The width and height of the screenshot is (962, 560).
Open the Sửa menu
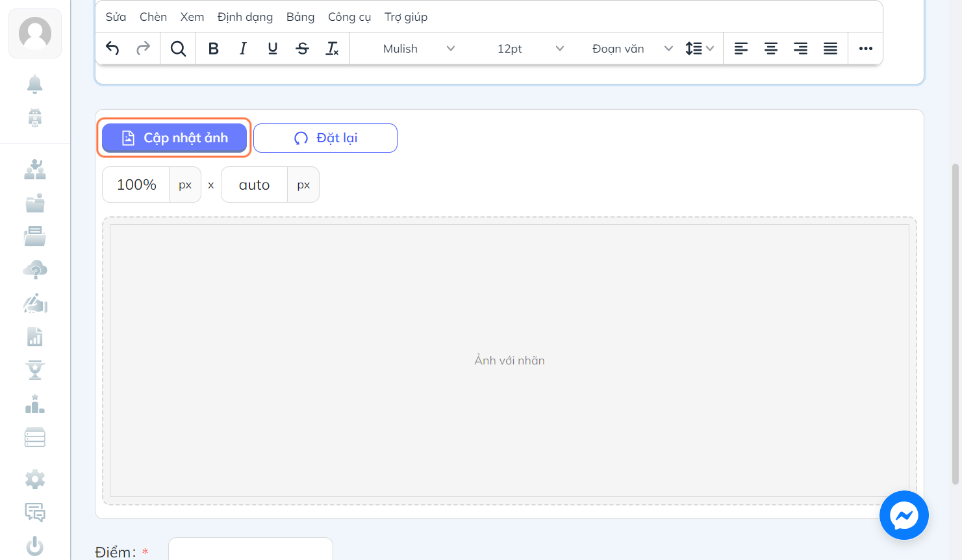[x=116, y=17]
